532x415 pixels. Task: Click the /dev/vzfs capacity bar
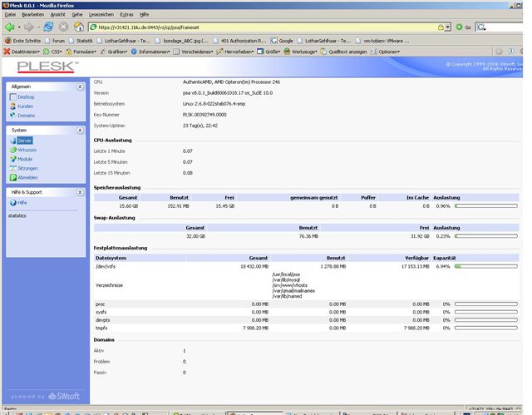click(485, 266)
